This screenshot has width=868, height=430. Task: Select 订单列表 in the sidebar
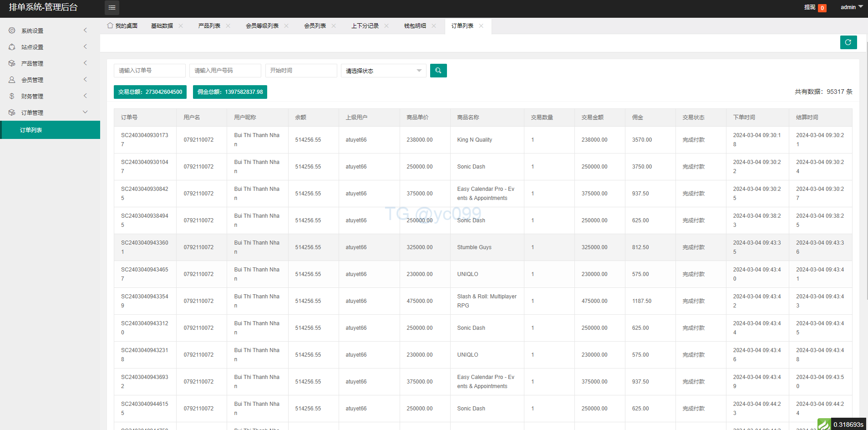pyautogui.click(x=50, y=130)
